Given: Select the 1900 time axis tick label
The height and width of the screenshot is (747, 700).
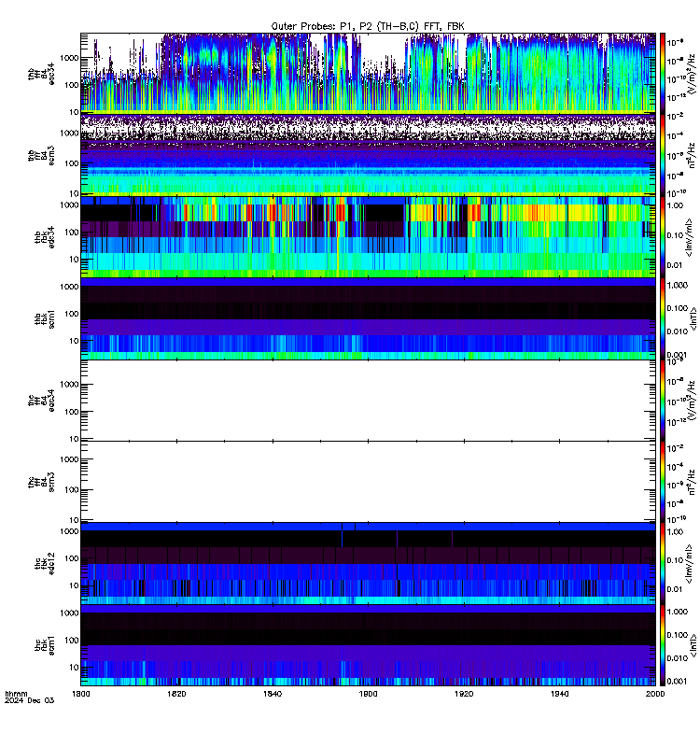Looking at the screenshot, I should click(368, 694).
